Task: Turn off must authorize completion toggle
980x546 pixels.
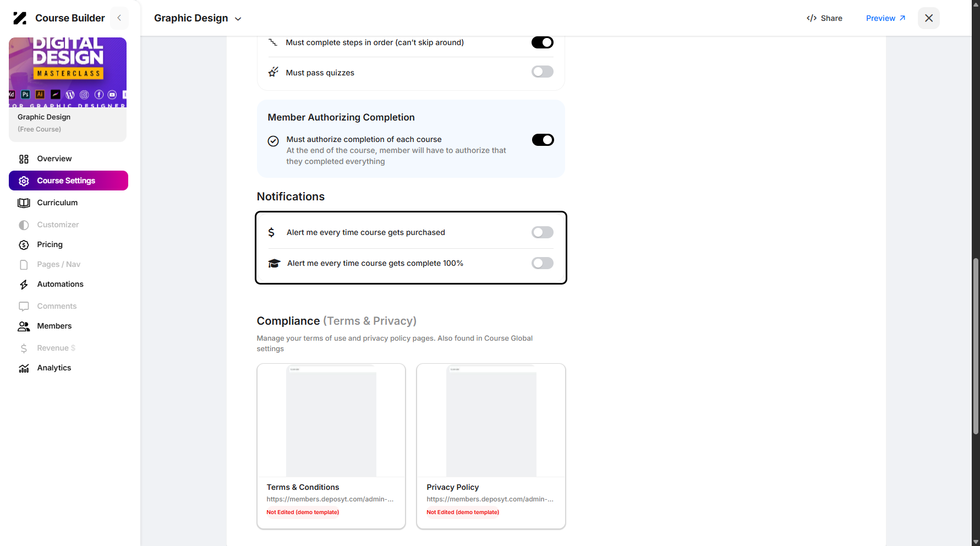Action: (543, 140)
